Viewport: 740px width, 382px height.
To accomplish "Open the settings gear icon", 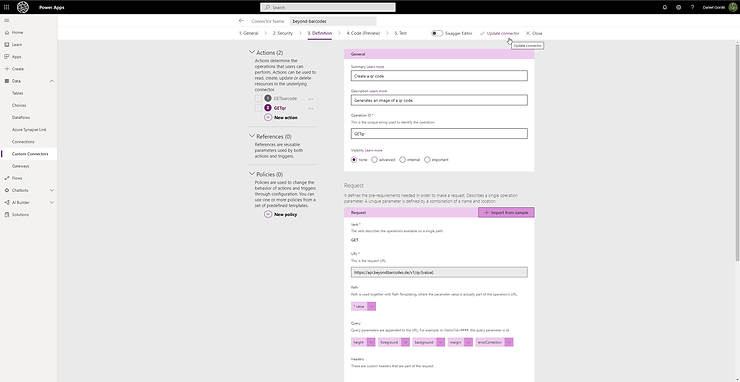I will coord(678,7).
